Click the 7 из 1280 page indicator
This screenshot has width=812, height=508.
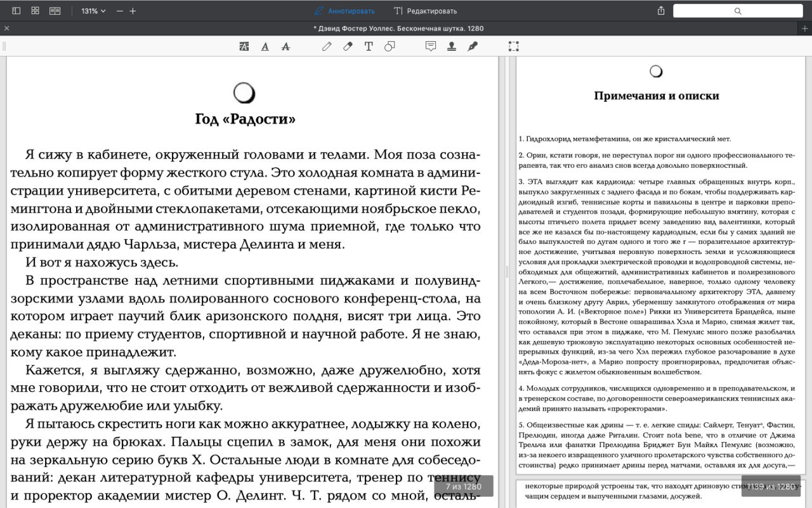pyautogui.click(x=464, y=486)
